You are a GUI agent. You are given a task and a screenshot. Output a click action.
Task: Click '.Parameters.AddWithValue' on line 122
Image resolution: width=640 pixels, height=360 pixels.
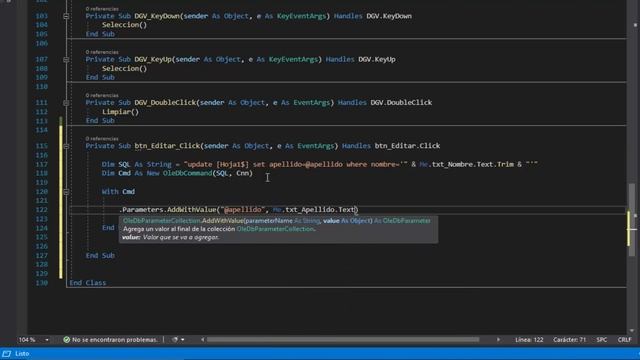[x=167, y=210]
